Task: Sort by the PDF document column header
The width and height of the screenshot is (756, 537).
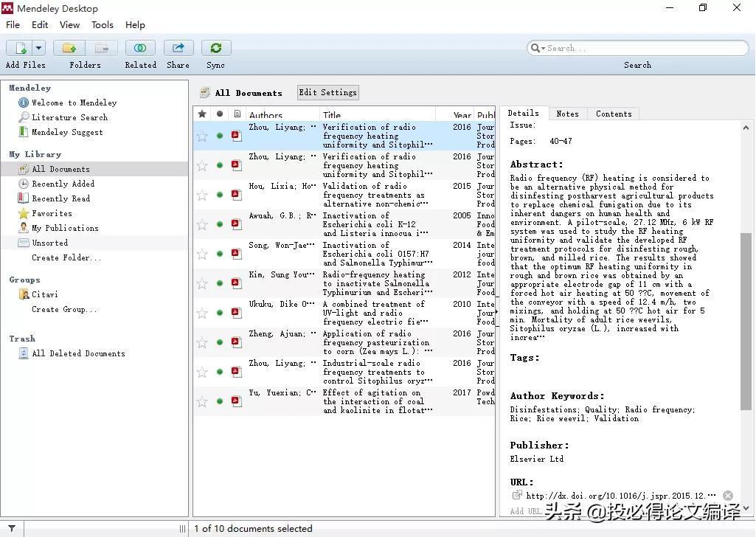Action: point(237,114)
